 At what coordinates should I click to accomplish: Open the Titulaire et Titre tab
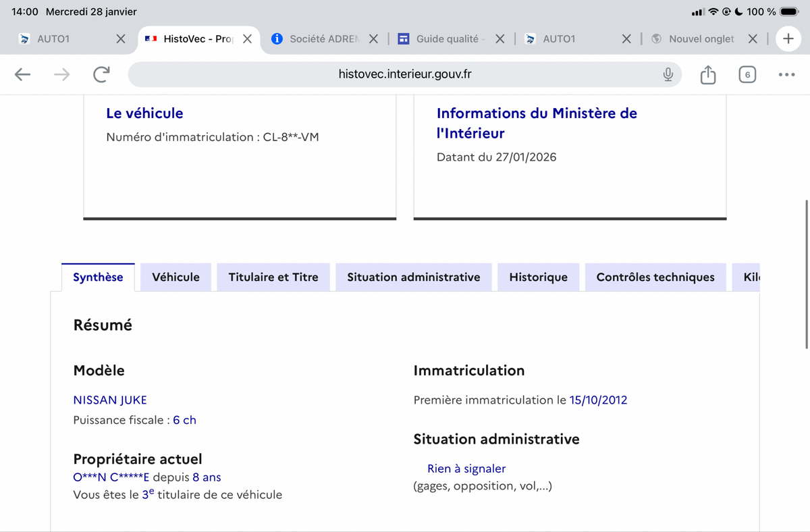[x=273, y=277]
